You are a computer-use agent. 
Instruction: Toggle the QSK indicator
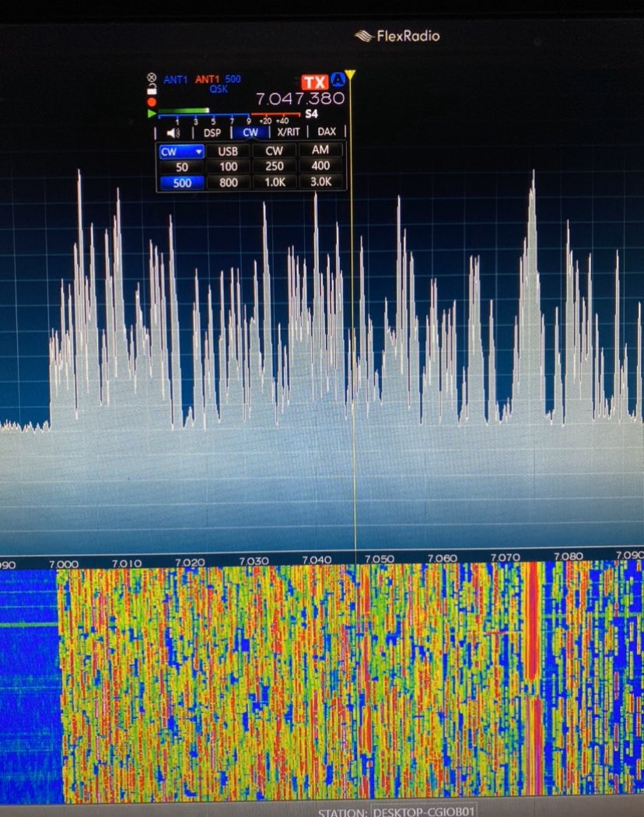tap(219, 89)
